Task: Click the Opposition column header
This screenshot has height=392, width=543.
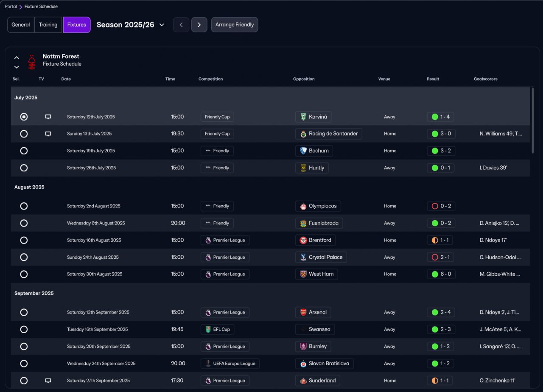Action: coord(304,79)
